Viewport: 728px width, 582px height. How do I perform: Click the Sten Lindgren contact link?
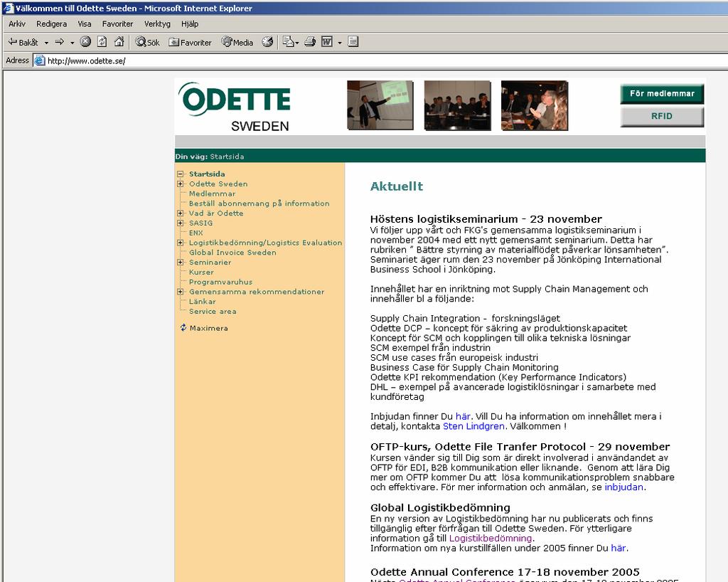pos(473,426)
